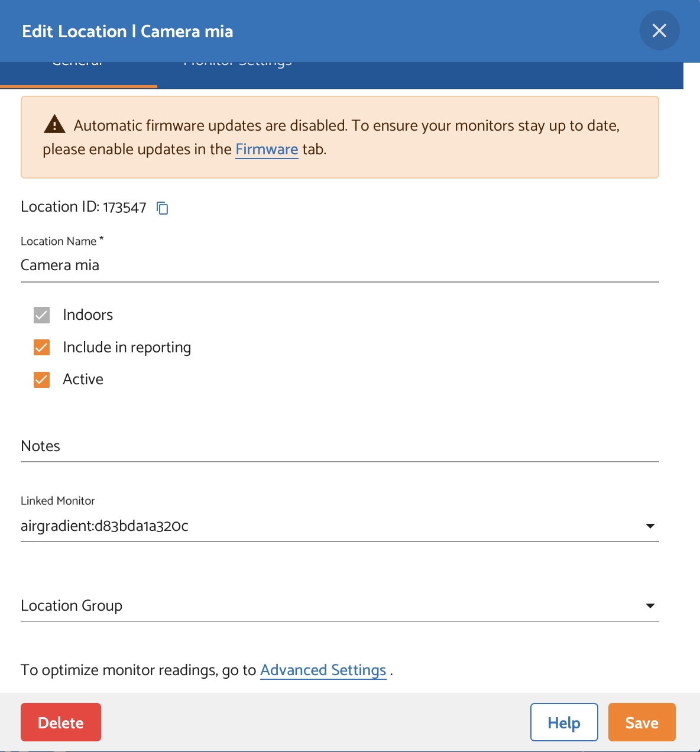The image size is (700, 752).
Task: Go to Advanced Settings link
Action: tap(323, 670)
